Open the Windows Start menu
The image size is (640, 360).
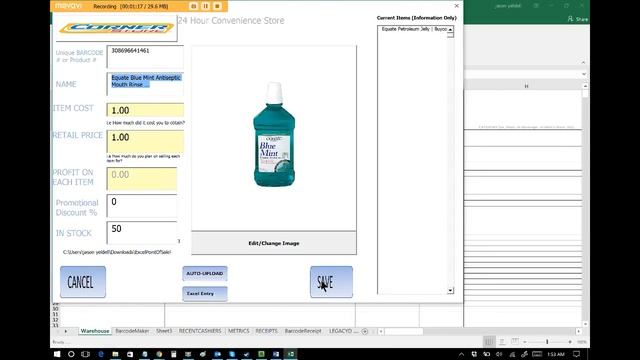point(57,354)
